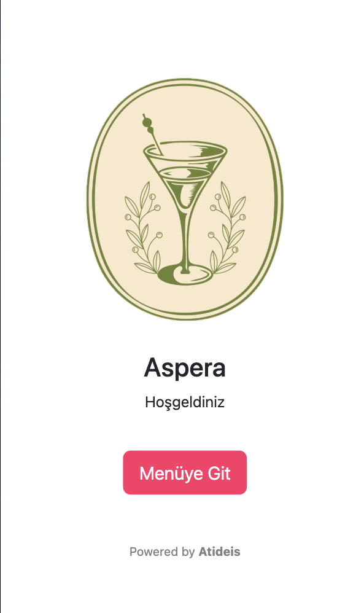Select the Aspera heading text
364x613 pixels.
tap(185, 368)
